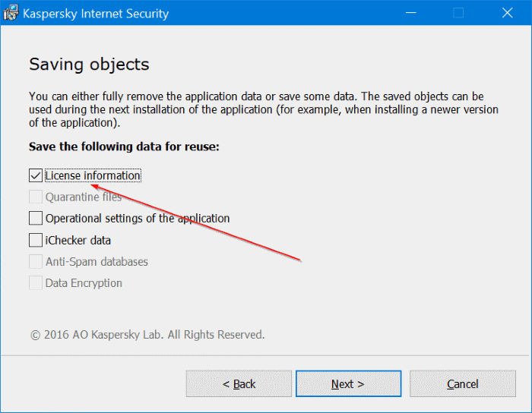Click the 'Data Encryption' label text
Image resolution: width=532 pixels, height=413 pixels.
84,283
